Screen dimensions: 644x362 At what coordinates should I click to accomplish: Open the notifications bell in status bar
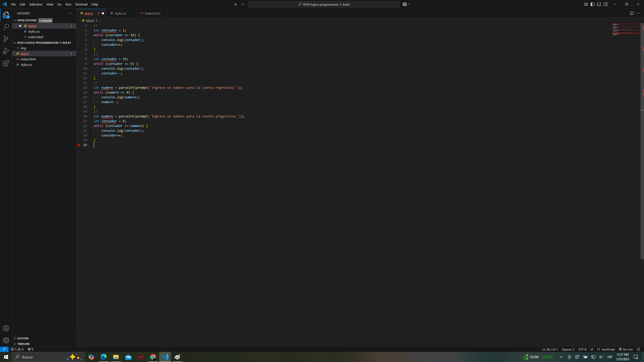tap(638, 349)
